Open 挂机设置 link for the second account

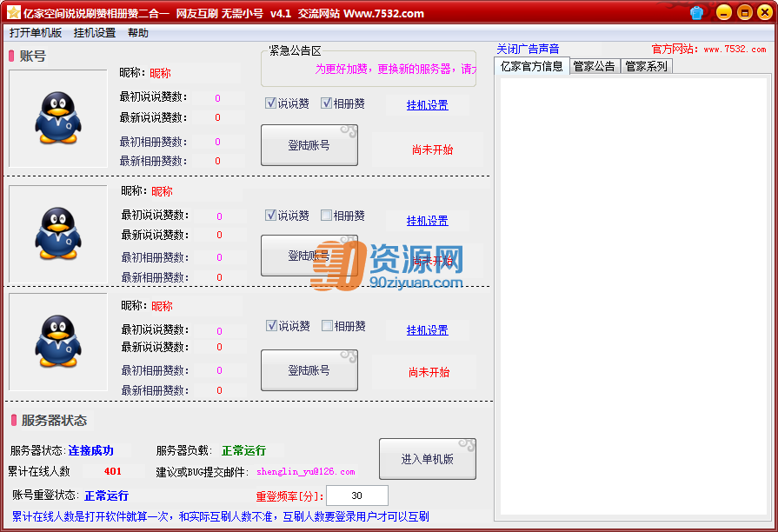coord(427,221)
